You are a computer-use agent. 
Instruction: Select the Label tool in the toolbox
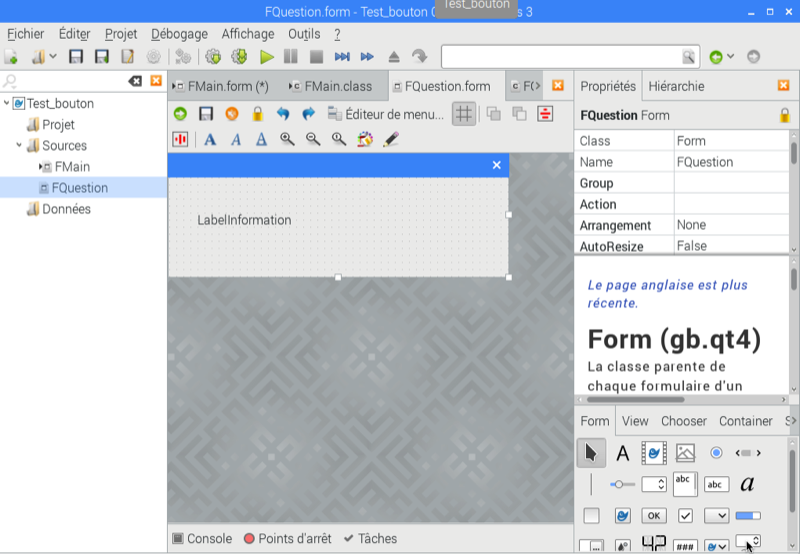pos(622,453)
